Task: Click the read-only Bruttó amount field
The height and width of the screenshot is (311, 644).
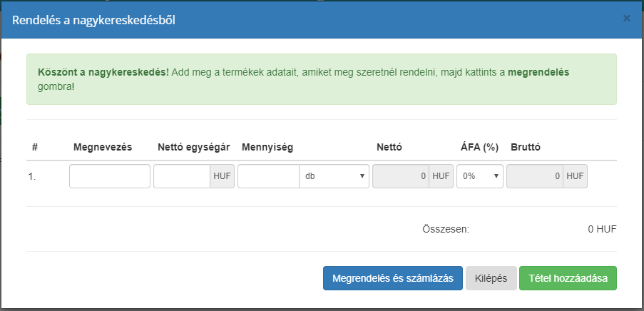Action: pos(535,176)
